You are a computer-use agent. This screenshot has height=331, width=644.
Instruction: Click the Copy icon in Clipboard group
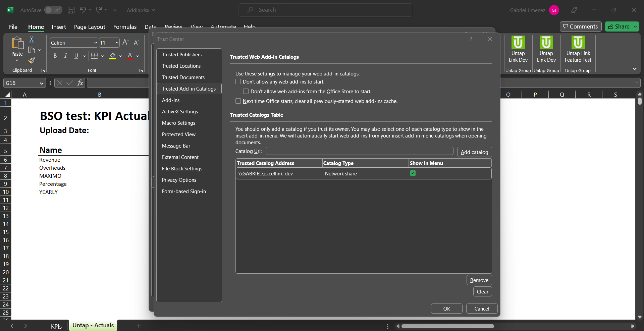click(32, 50)
